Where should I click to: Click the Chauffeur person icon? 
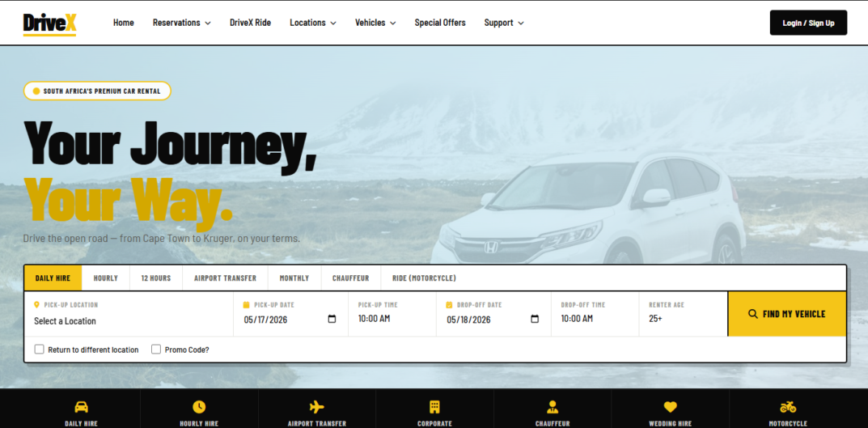552,407
